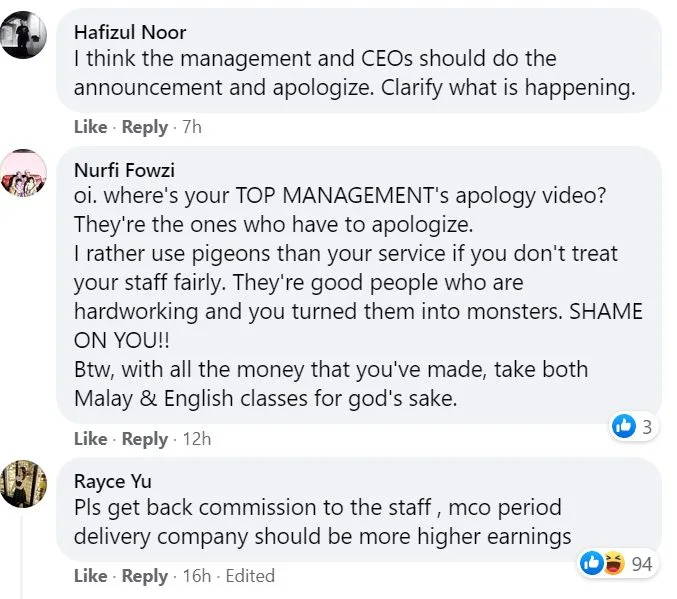Open the 94 reactions count list
The height and width of the screenshot is (599, 677).
(x=641, y=564)
